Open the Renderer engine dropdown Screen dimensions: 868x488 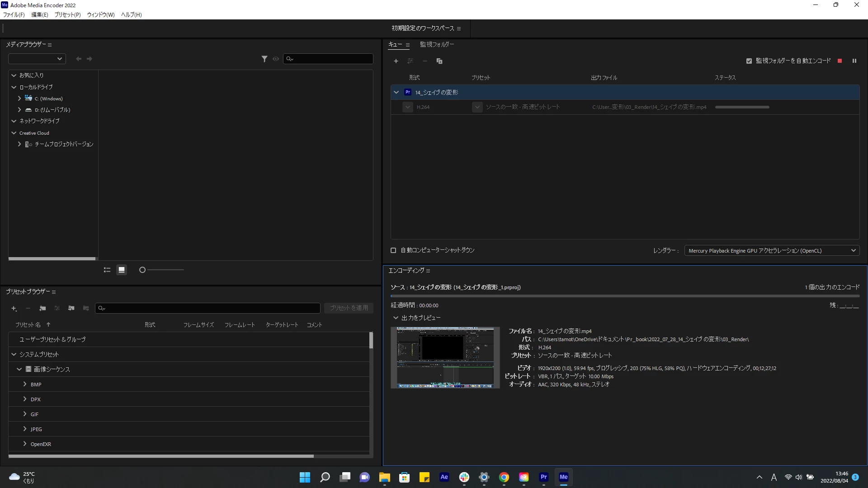[772, 250]
